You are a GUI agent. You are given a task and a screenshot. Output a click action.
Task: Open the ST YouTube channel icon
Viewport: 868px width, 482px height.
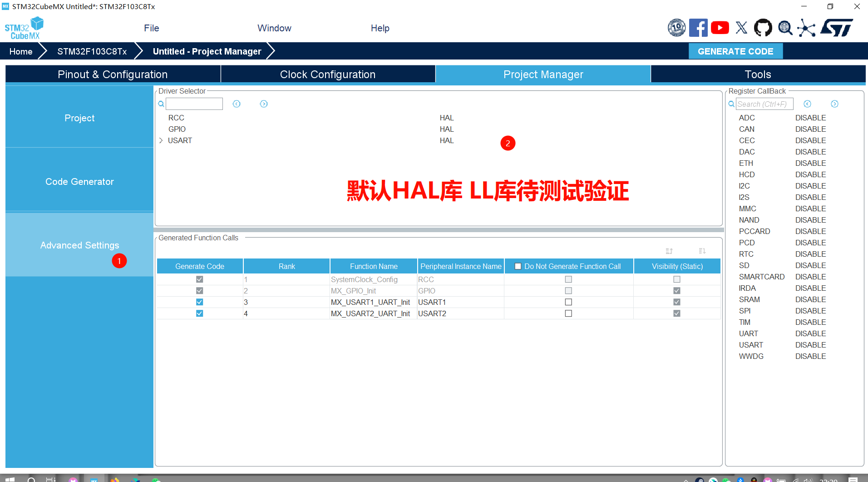[x=720, y=28]
